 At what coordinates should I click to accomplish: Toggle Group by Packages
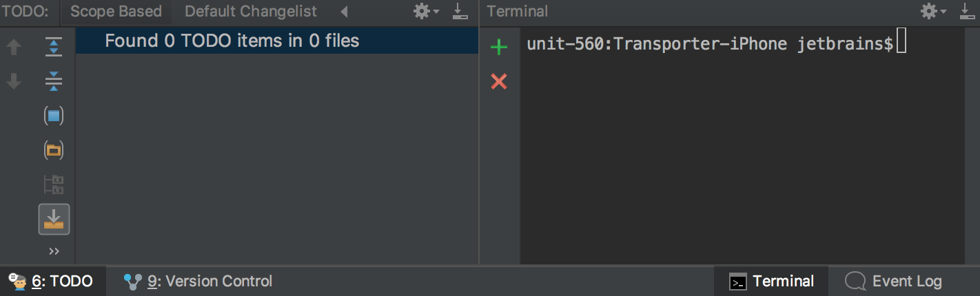54,150
